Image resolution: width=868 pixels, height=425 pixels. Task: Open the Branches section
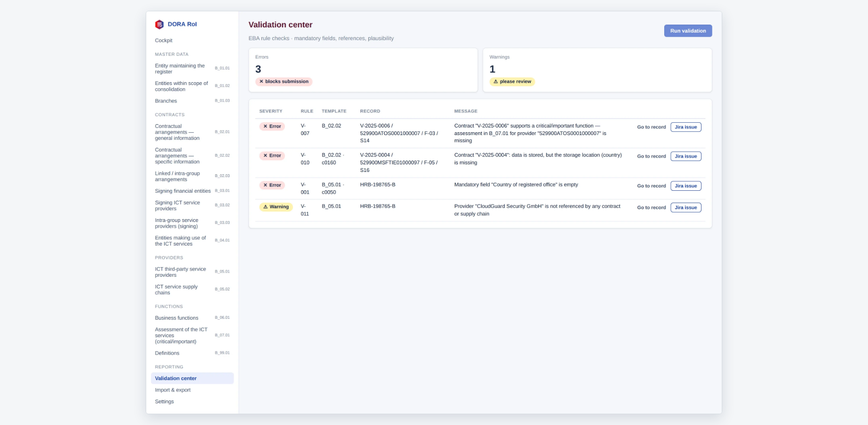click(x=192, y=101)
